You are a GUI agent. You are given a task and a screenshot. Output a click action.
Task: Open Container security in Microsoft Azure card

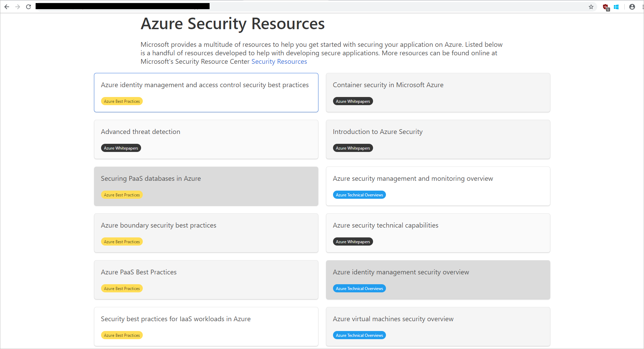coord(438,93)
